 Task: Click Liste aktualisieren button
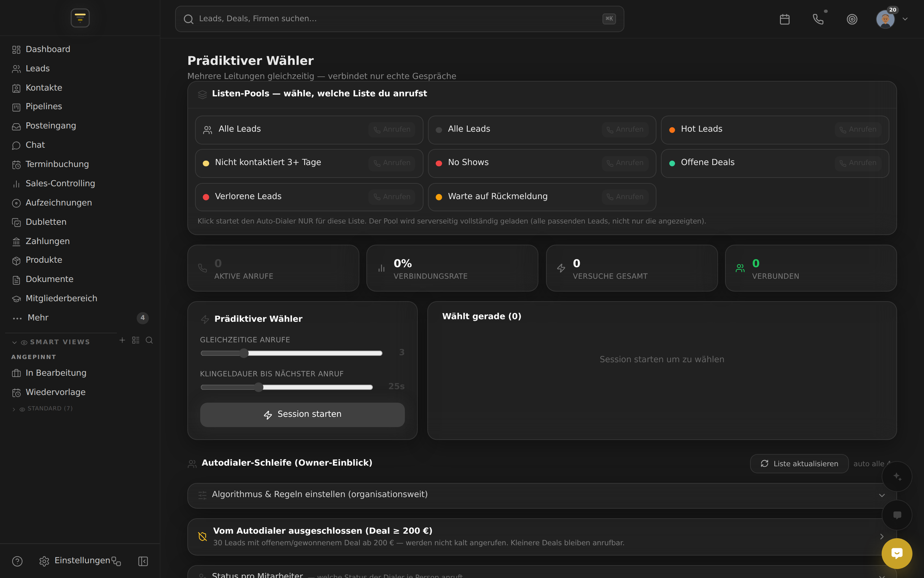coord(799,464)
